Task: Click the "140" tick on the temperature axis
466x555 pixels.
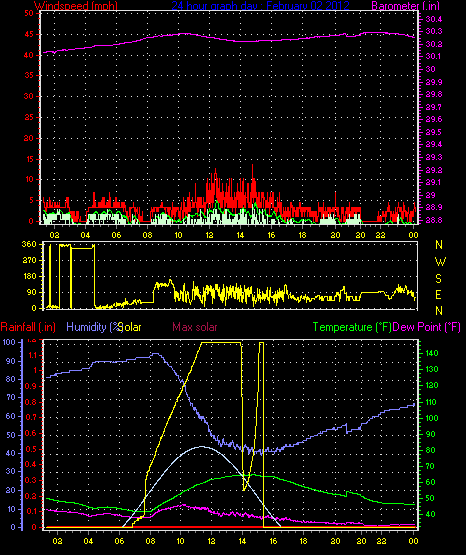Action: pos(432,353)
